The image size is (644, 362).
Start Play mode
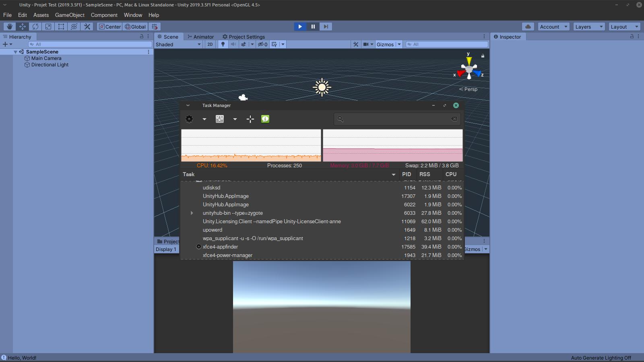pyautogui.click(x=300, y=27)
